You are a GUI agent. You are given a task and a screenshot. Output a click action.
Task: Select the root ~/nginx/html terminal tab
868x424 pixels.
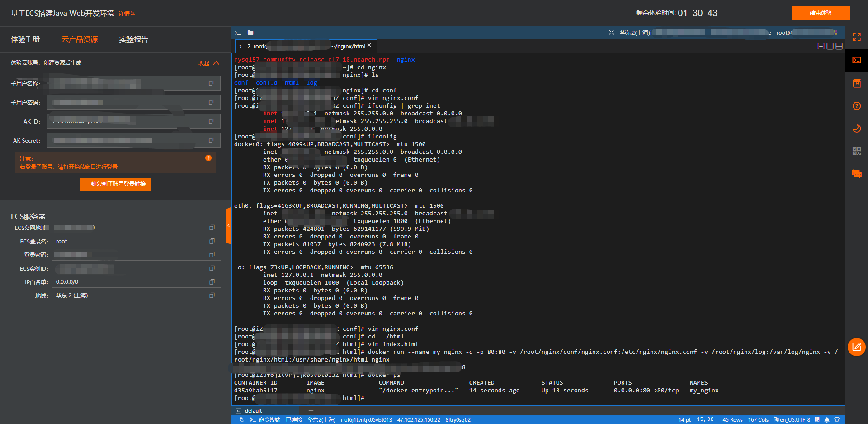point(306,46)
